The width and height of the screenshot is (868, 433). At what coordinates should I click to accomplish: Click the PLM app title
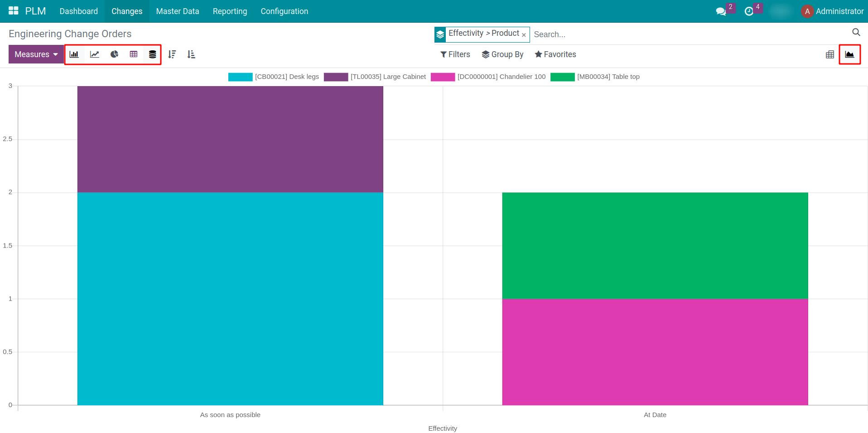coord(35,11)
